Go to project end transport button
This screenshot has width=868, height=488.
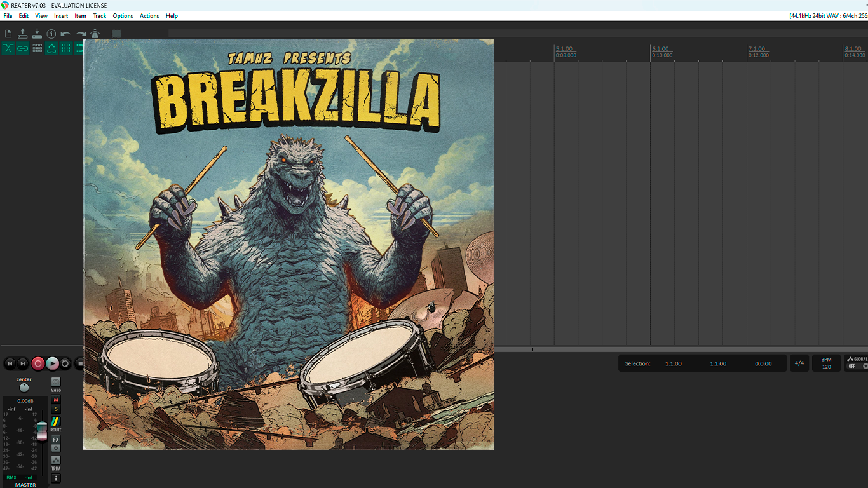click(x=23, y=363)
